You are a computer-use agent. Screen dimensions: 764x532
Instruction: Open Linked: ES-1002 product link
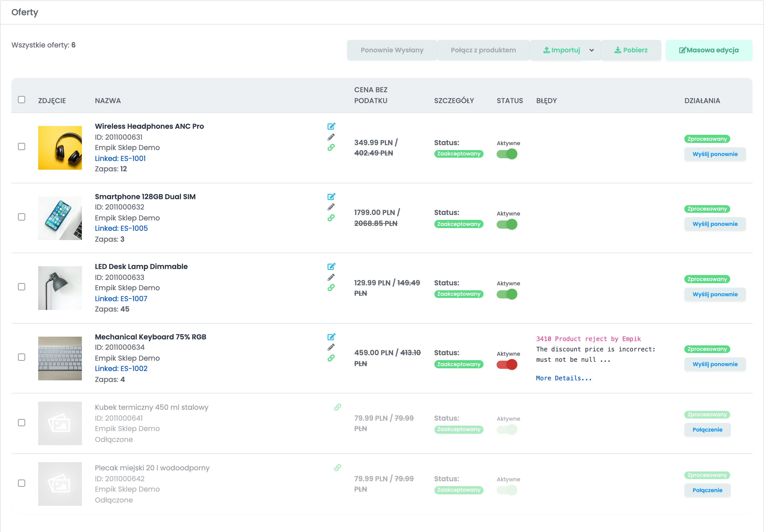coord(121,368)
